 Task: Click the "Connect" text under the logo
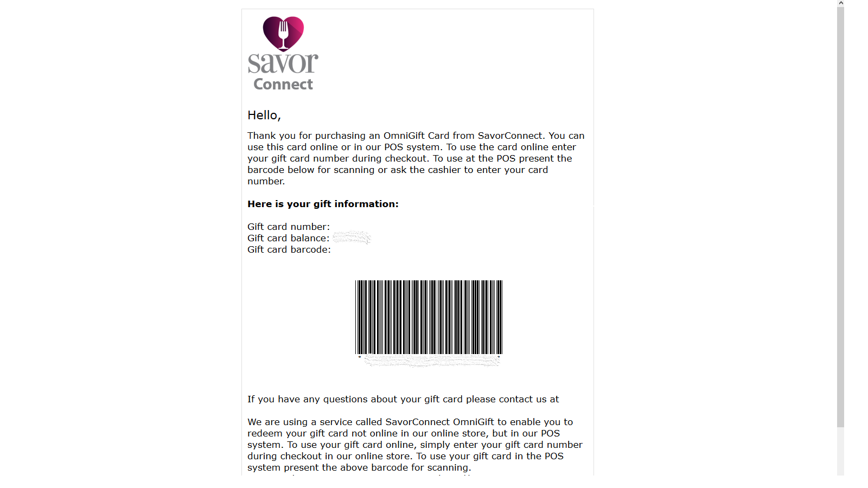(283, 85)
